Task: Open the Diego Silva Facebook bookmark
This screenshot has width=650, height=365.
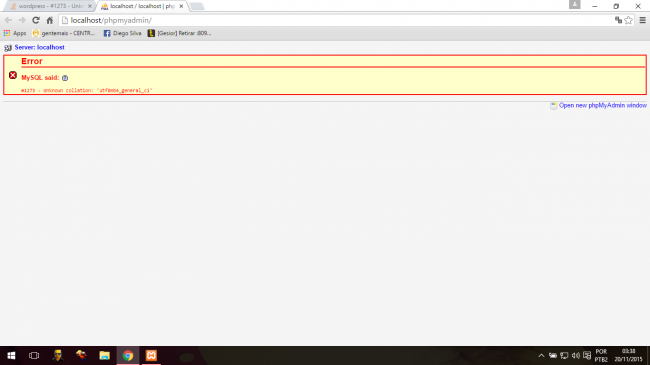Action: pyautogui.click(x=122, y=33)
